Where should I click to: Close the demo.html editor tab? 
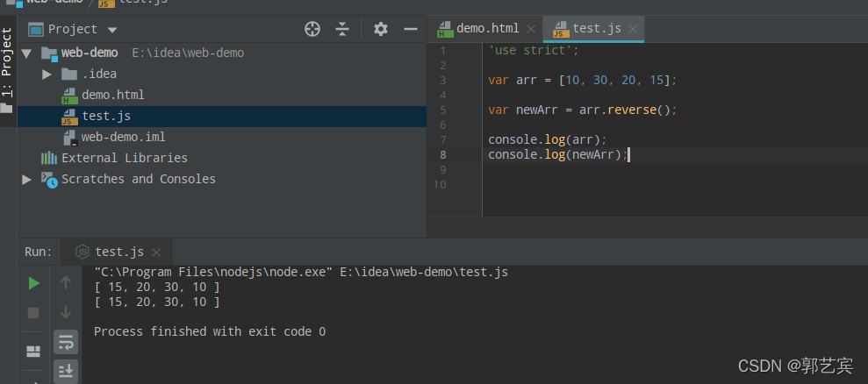[x=531, y=29]
